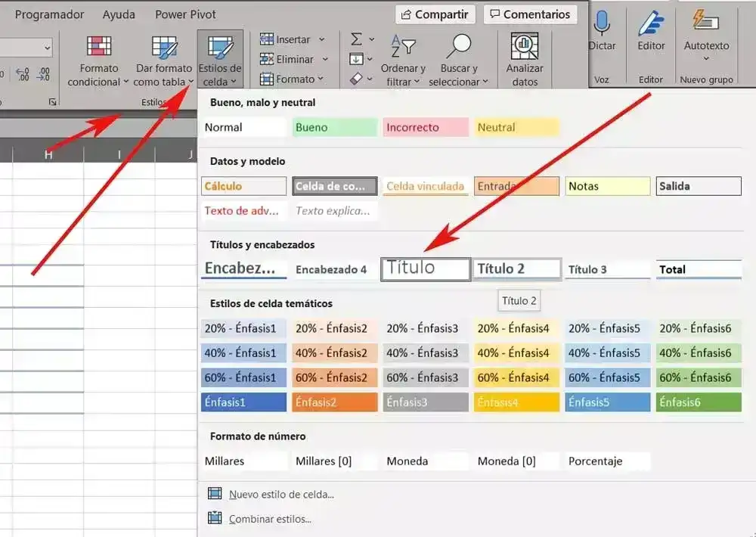
Task: Expand the Insertar dropdown arrow
Action: point(321,39)
